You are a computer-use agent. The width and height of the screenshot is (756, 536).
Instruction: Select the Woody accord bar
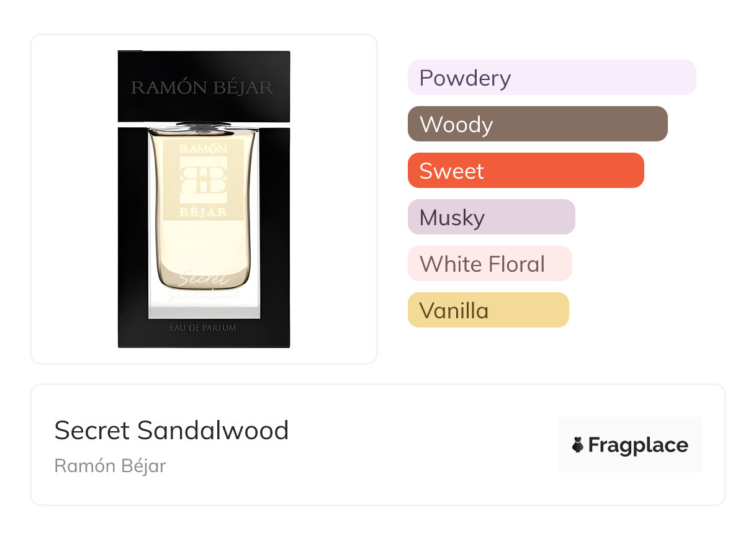pyautogui.click(x=537, y=124)
